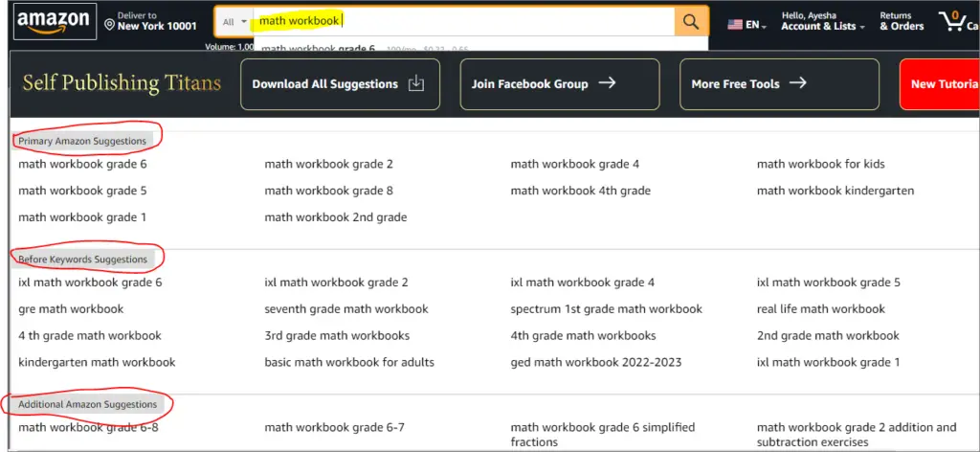The image size is (980, 452).
Task: Click kindergarten math workbook suggestion
Action: pos(97,362)
